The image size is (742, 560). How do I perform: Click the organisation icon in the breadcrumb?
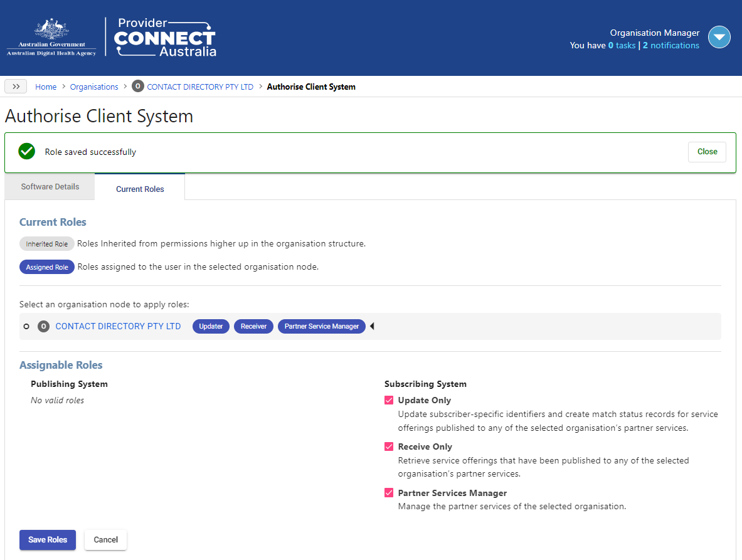pos(137,86)
